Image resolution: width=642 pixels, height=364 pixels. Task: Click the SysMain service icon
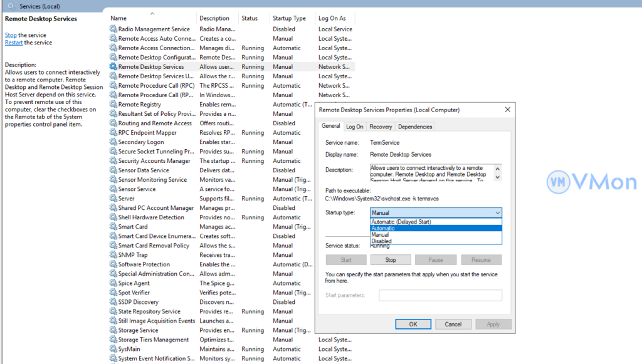pos(113,349)
